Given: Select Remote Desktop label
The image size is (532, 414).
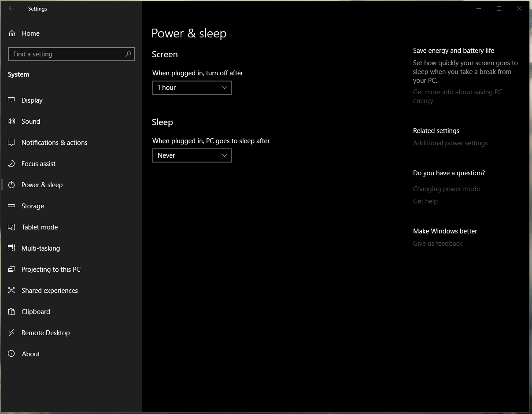Looking at the screenshot, I should (46, 333).
